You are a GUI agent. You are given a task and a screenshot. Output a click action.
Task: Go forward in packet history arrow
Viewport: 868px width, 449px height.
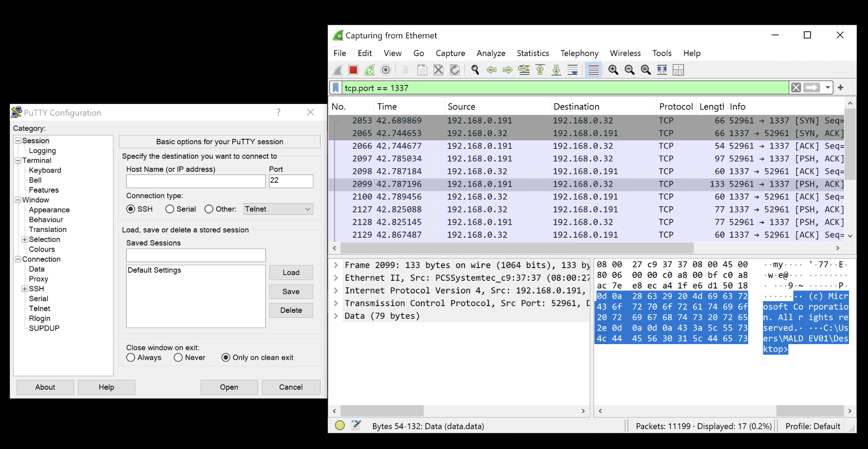pyautogui.click(x=508, y=70)
